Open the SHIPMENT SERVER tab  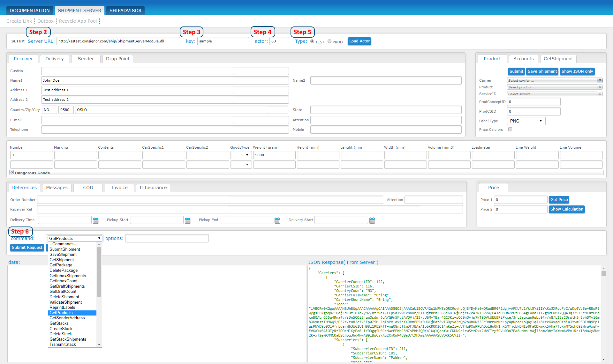(79, 11)
